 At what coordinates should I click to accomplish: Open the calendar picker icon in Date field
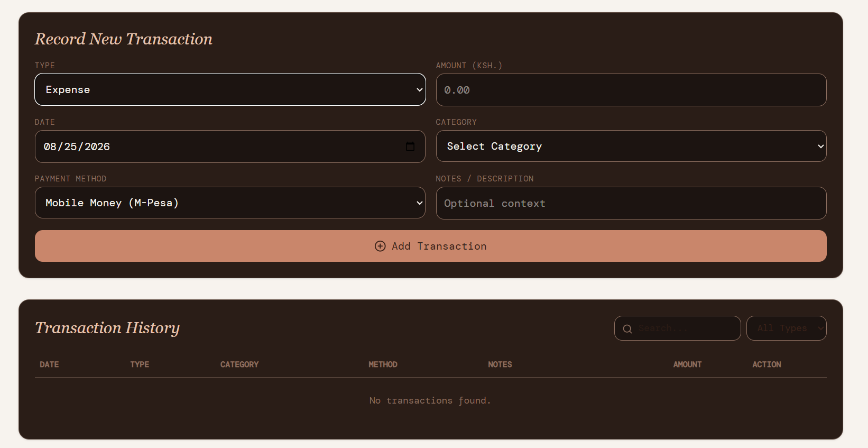point(410,147)
